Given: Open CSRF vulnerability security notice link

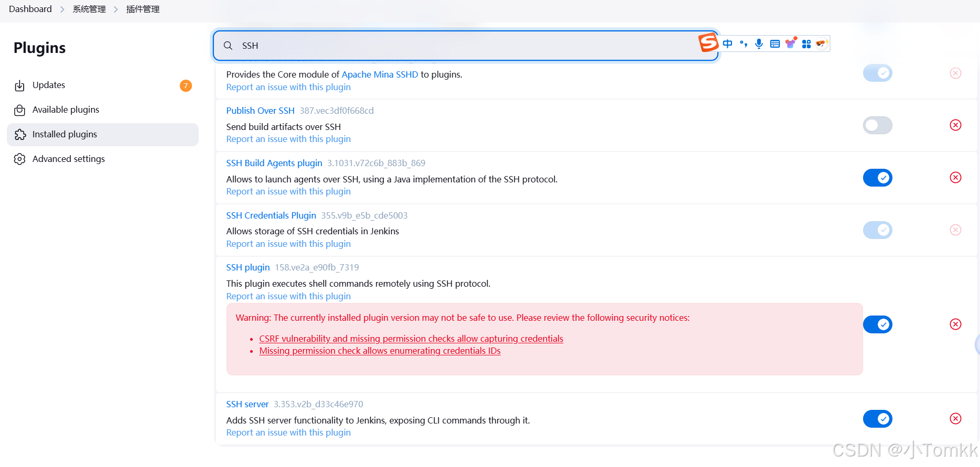Looking at the screenshot, I should 411,339.
